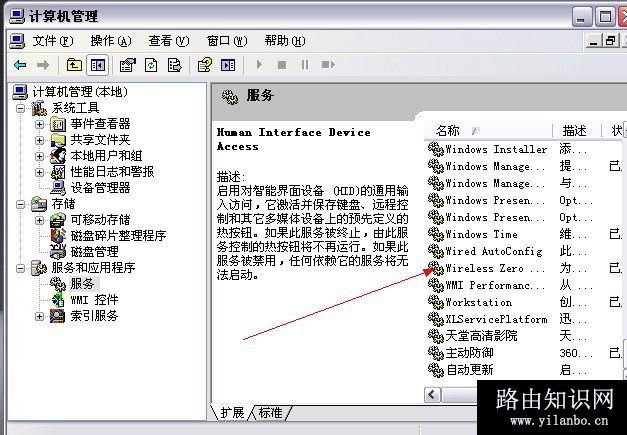Click the Shared Folders icon (共享文件夹)

click(x=58, y=140)
